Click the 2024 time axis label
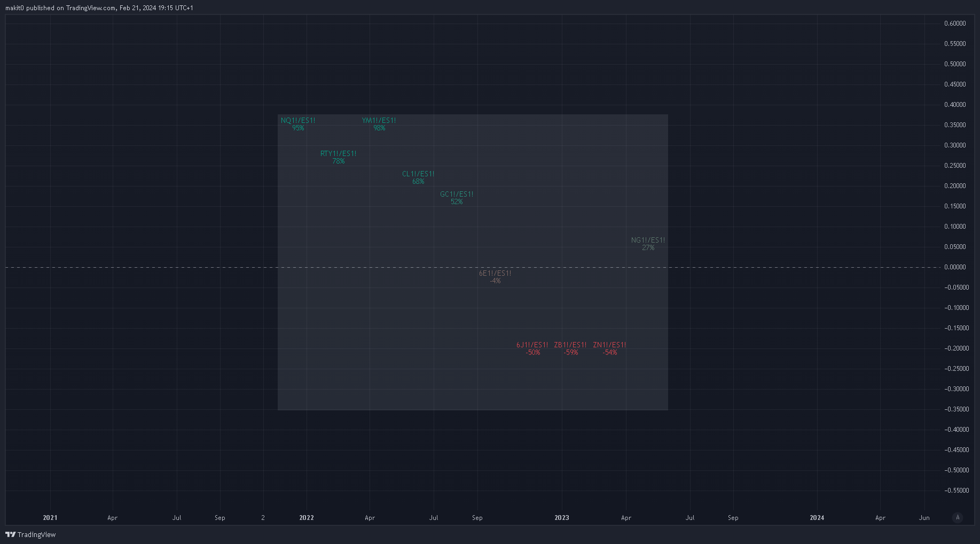 click(x=817, y=518)
